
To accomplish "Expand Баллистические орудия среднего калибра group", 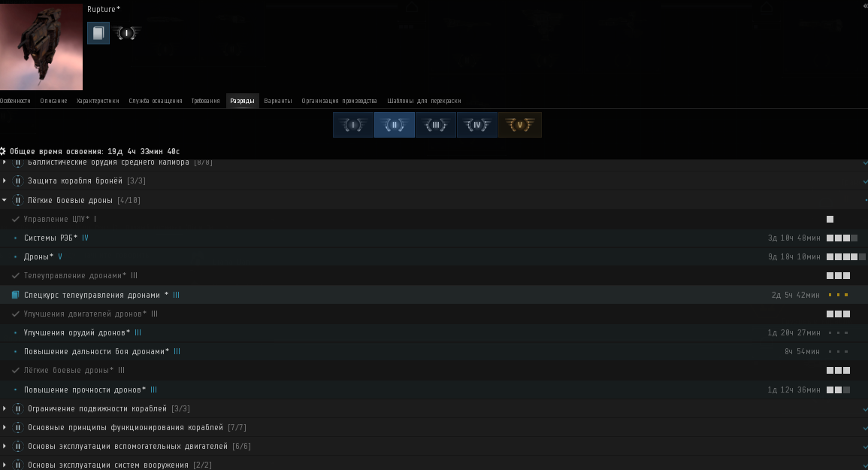I will 5,162.
